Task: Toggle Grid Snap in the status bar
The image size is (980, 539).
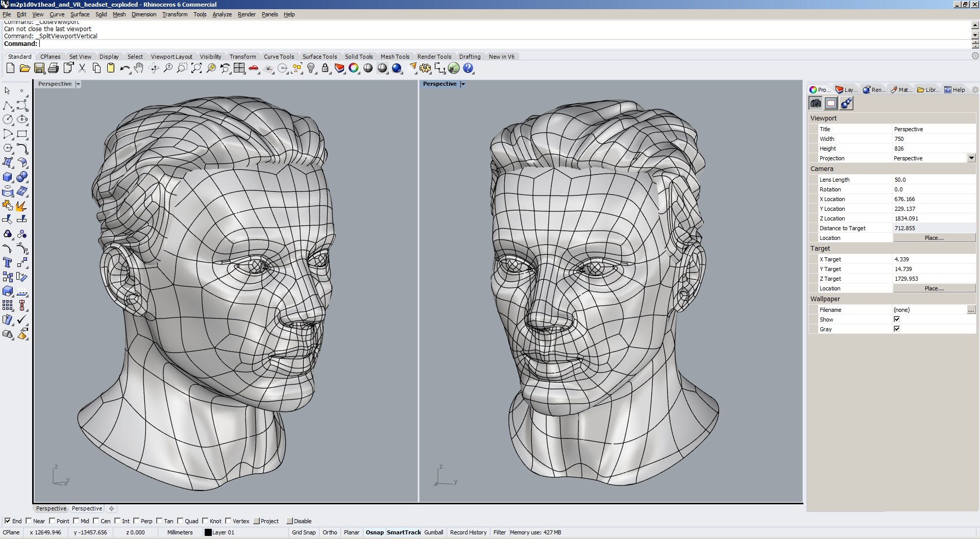Action: [x=304, y=532]
